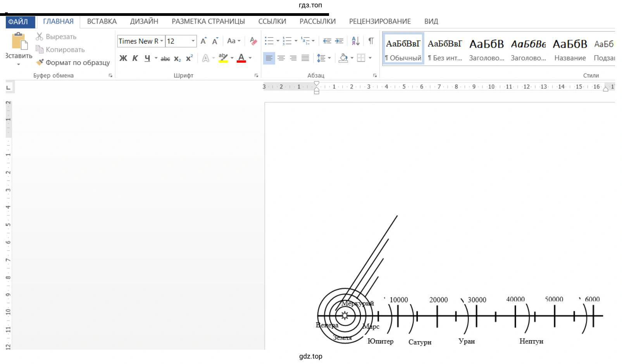The image size is (622, 364).
Task: Align text right
Action: tap(293, 58)
